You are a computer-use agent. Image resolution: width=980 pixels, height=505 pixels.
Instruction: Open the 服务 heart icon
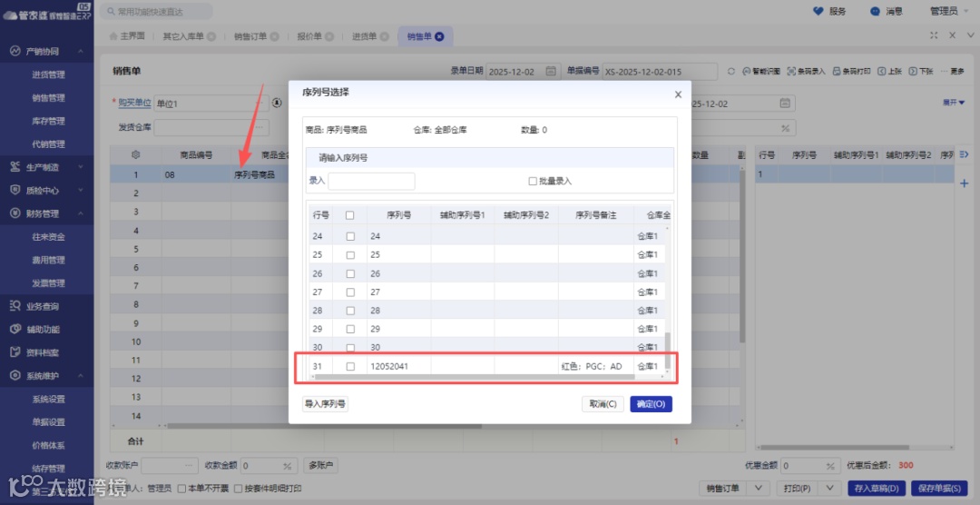(818, 11)
